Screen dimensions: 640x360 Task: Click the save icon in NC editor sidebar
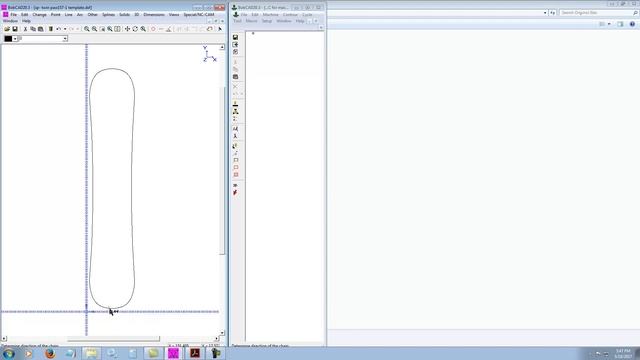pos(236,37)
